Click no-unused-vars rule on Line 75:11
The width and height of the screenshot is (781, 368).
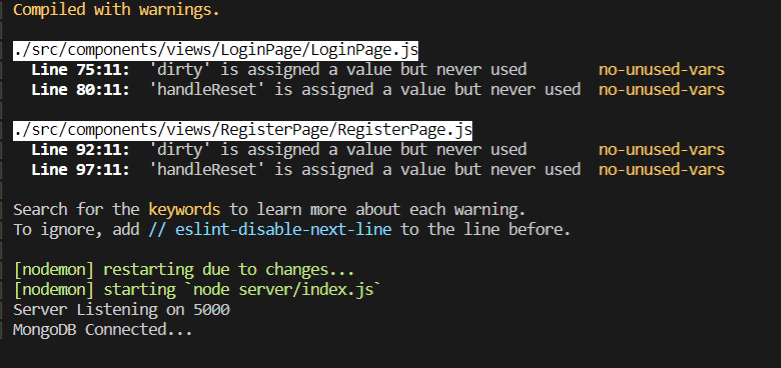[x=661, y=70]
